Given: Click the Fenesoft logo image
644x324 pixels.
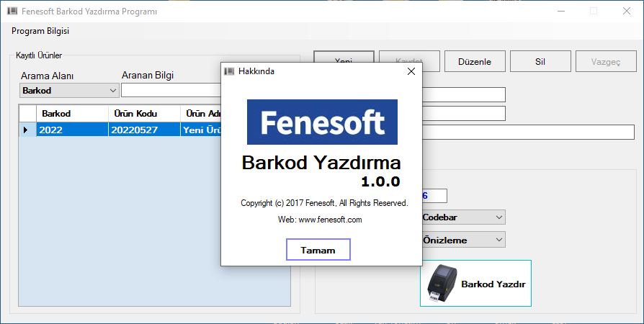Looking at the screenshot, I should tap(322, 122).
